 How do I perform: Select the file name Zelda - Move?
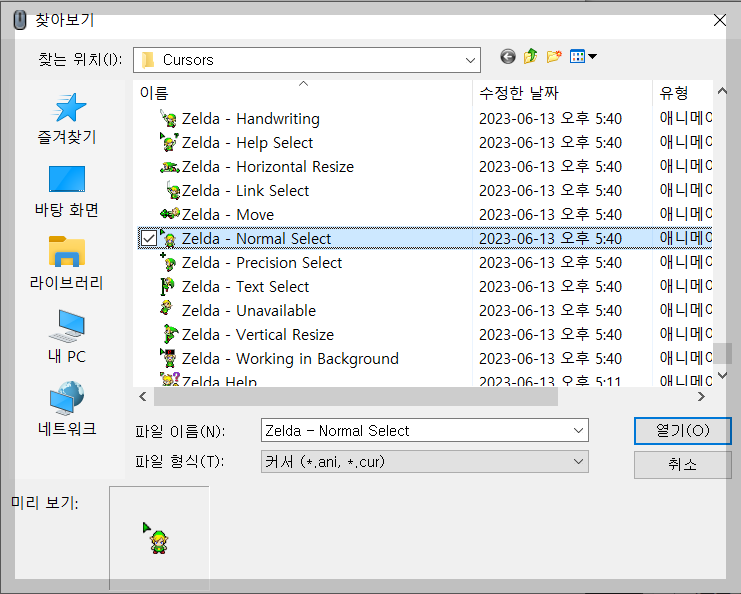[228, 215]
